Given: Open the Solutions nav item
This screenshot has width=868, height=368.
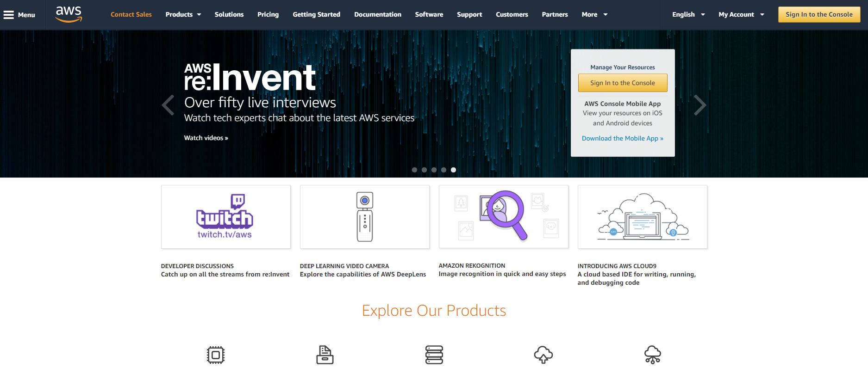Looking at the screenshot, I should pos(229,14).
